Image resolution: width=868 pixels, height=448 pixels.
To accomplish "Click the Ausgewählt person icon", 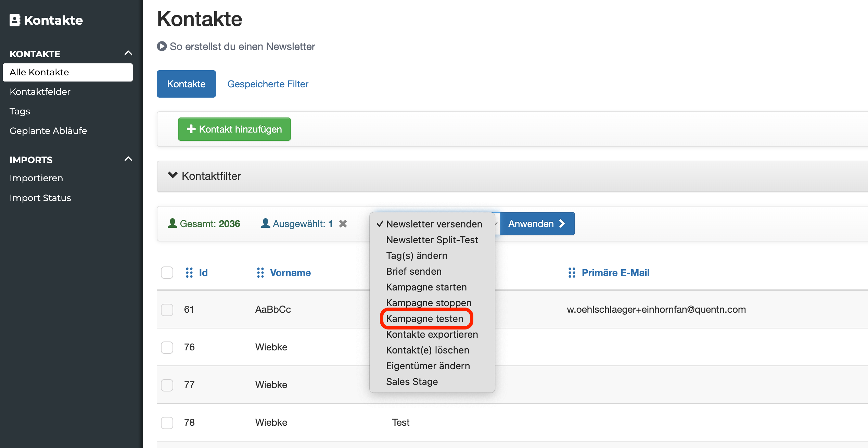I will [265, 223].
